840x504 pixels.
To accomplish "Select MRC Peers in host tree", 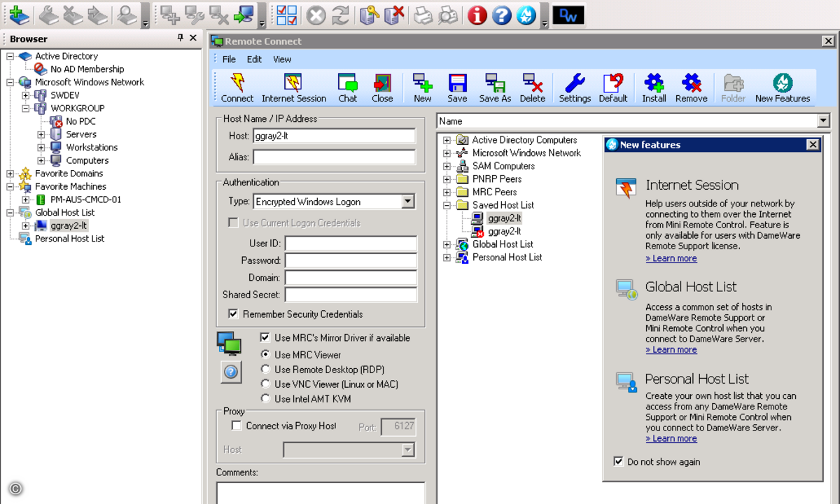I will (x=494, y=192).
